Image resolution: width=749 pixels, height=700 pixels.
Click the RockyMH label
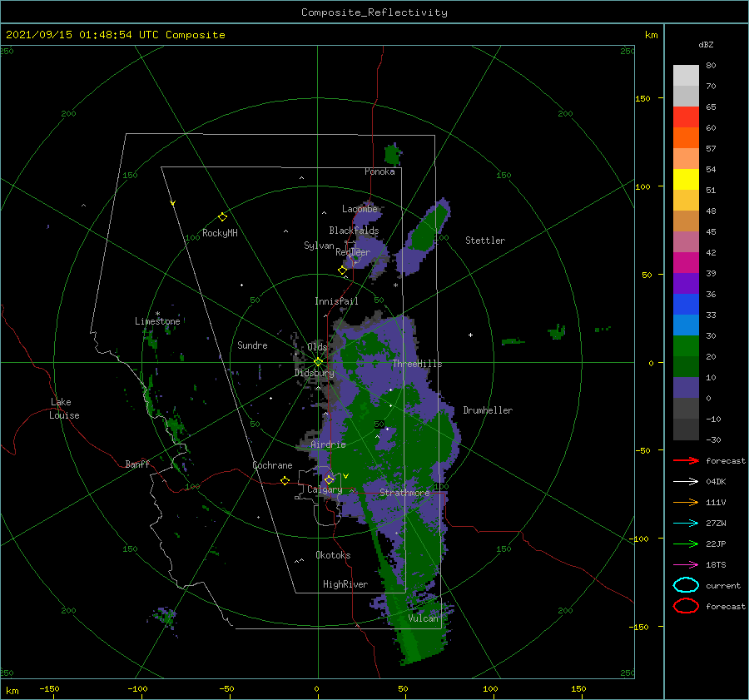click(220, 233)
